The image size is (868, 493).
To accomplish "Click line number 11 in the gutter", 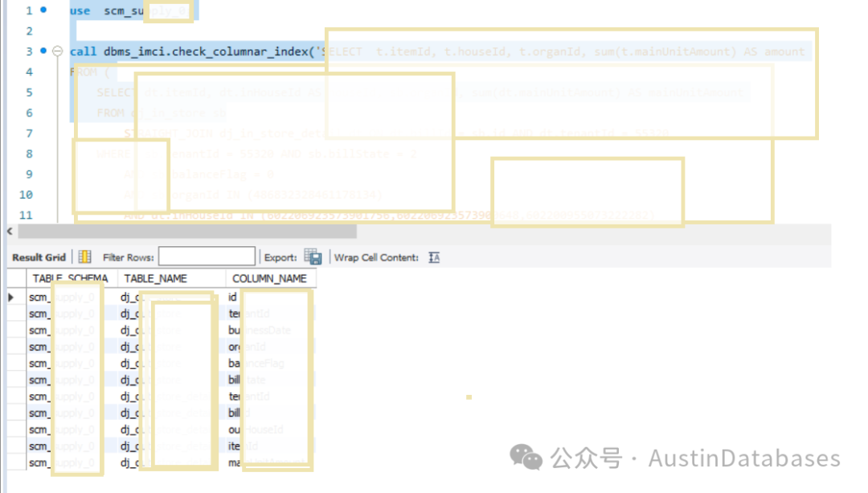I will [26, 216].
